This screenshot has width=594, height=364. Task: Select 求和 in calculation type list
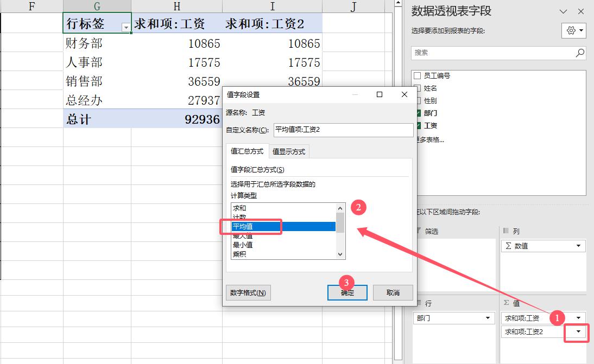tap(283, 208)
